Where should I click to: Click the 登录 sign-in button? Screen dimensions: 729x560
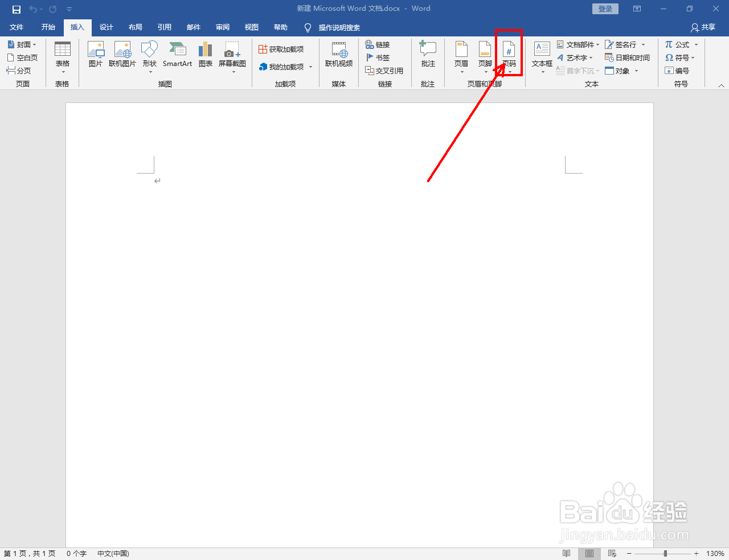pos(605,9)
